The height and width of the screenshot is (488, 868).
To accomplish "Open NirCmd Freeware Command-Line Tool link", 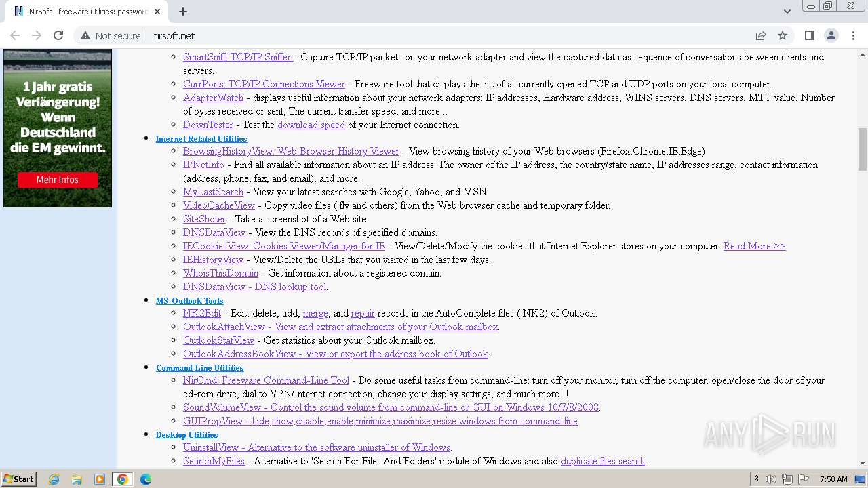I will click(x=266, y=380).
